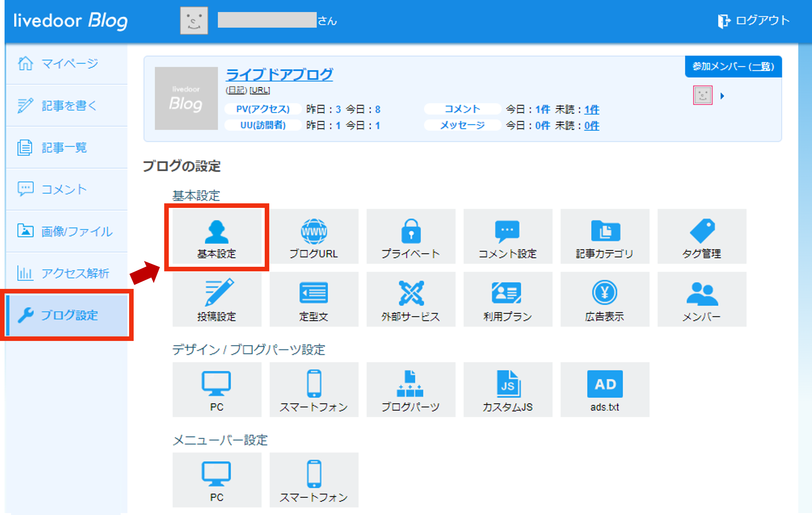Click the gray livedoor Blog thumbnail
812x515 pixels.
(x=186, y=98)
